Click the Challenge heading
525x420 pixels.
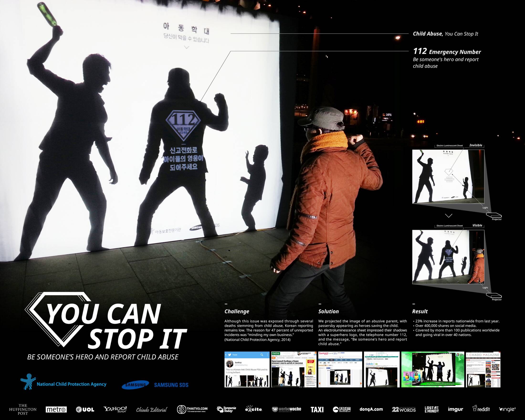tap(237, 311)
